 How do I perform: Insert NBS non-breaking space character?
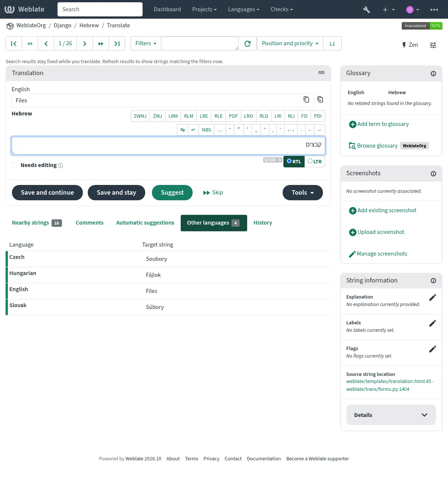(206, 130)
